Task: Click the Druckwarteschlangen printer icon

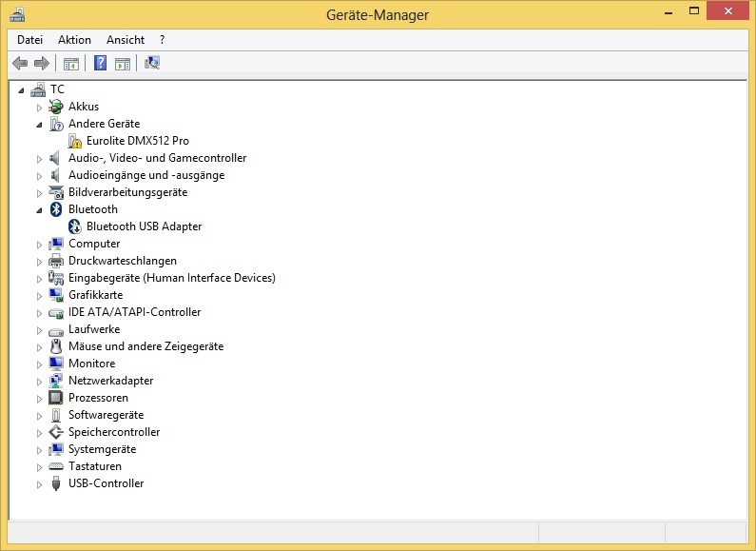Action: pyautogui.click(x=56, y=261)
